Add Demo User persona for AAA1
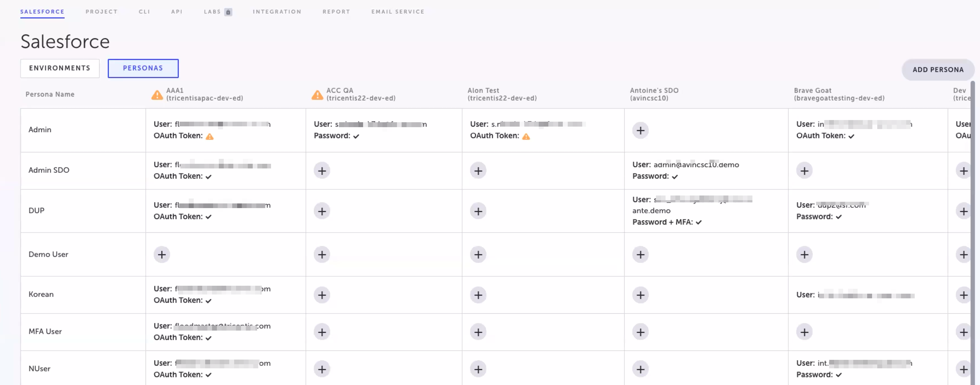 click(162, 254)
